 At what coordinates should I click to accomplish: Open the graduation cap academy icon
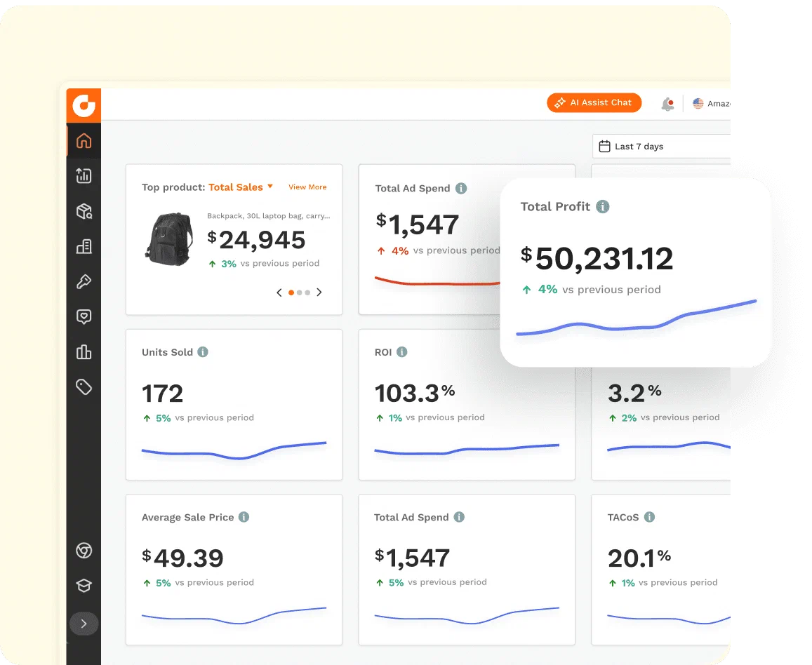tap(84, 585)
